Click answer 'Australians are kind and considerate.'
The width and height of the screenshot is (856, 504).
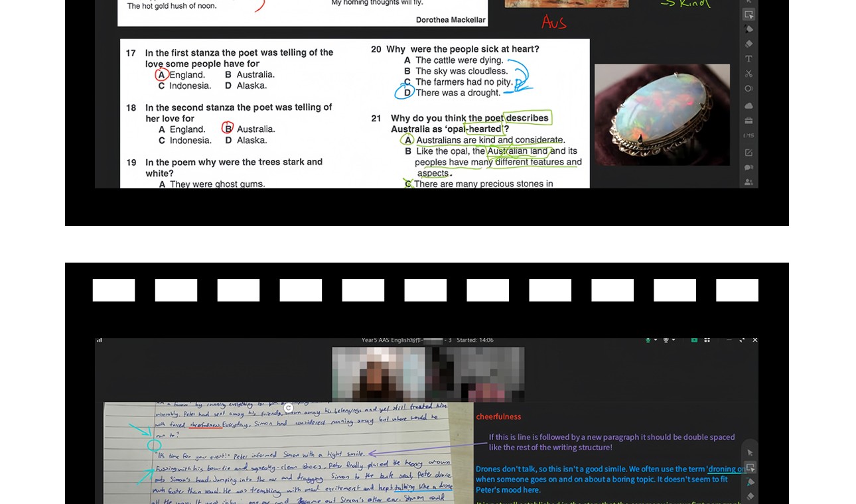490,140
